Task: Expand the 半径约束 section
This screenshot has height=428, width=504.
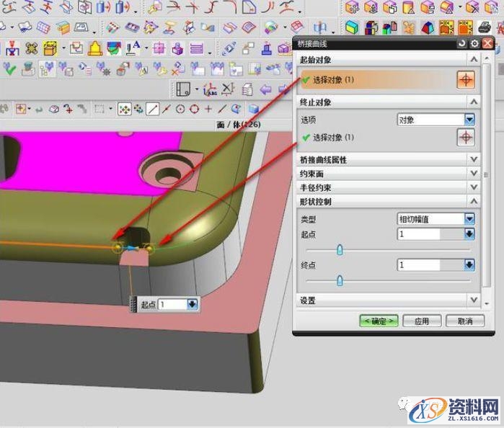Action: pos(474,187)
